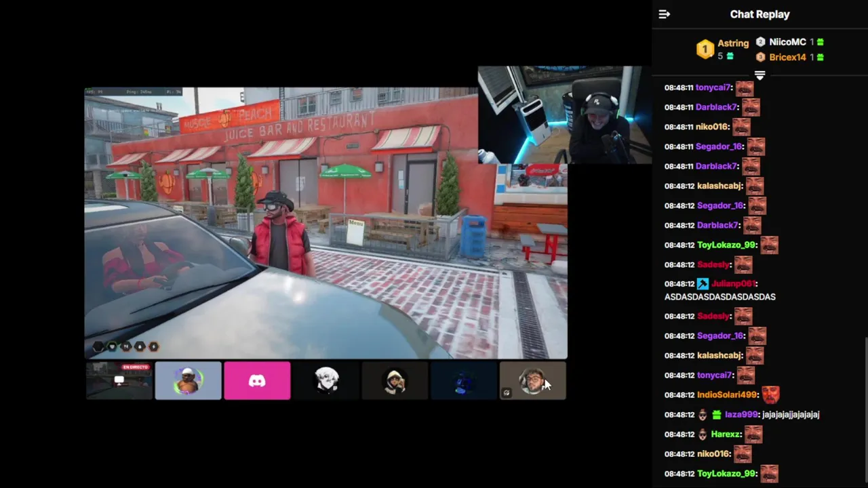This screenshot has height=488, width=868.
Task: Click Segador_16's emote at 08:48:11
Action: point(756,146)
